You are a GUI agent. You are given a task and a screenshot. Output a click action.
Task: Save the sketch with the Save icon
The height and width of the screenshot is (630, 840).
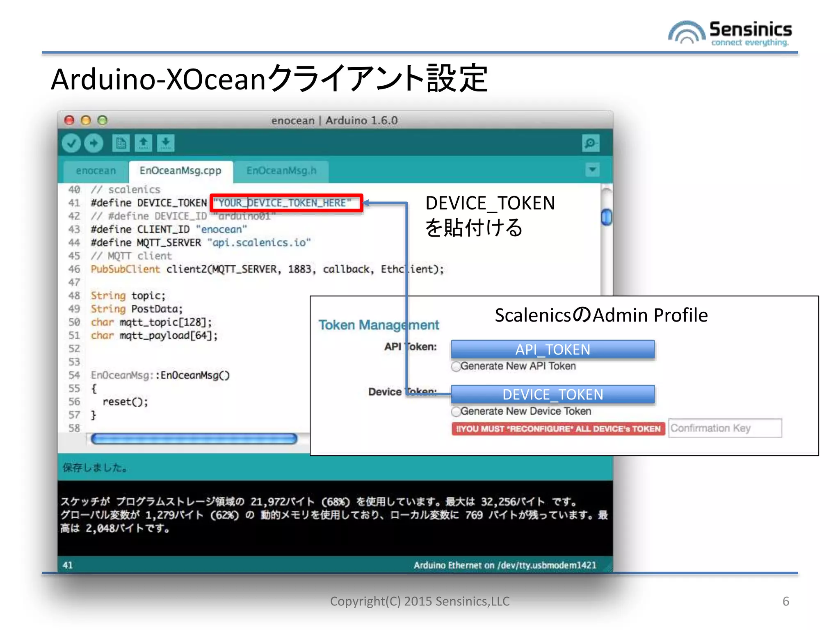(x=166, y=143)
